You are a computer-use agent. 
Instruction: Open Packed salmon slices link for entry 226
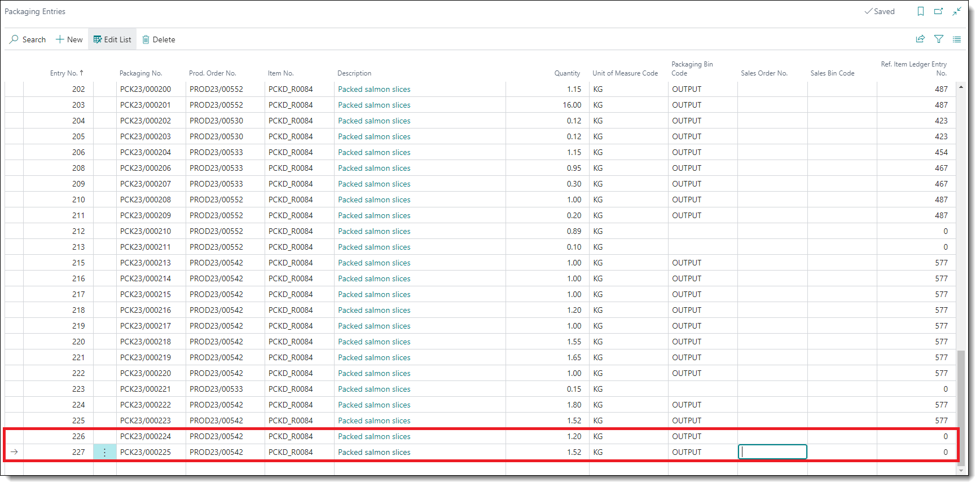pyautogui.click(x=374, y=436)
